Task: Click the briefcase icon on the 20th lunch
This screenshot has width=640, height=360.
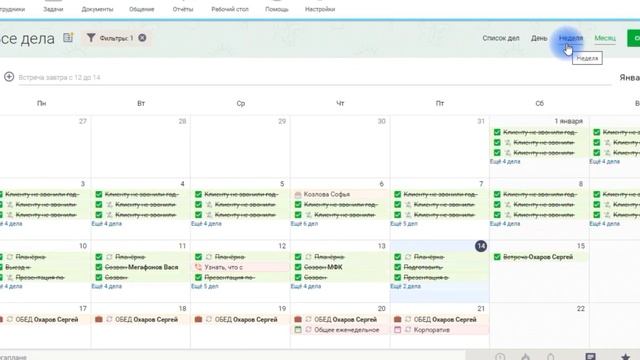Action: click(298, 319)
